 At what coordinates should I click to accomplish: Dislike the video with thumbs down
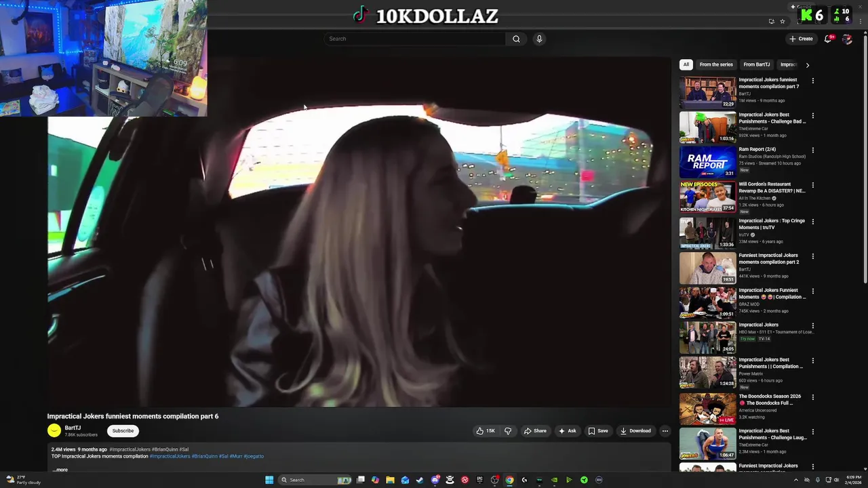click(508, 431)
